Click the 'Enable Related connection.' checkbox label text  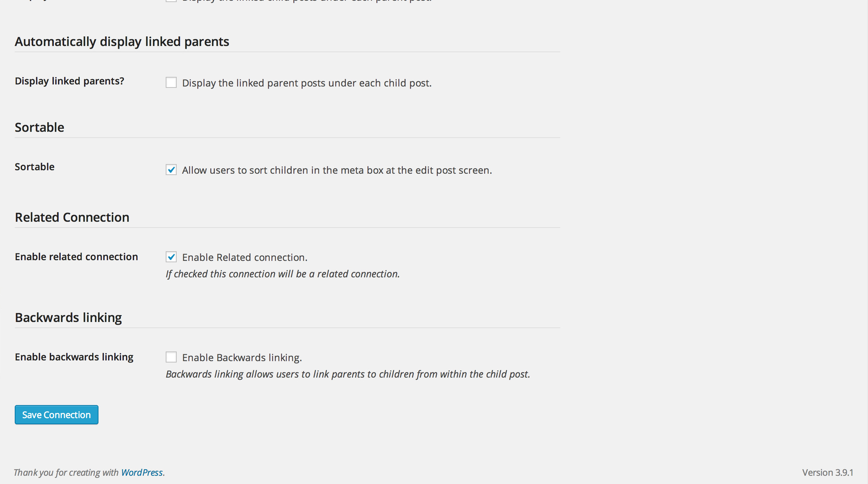[x=245, y=257]
